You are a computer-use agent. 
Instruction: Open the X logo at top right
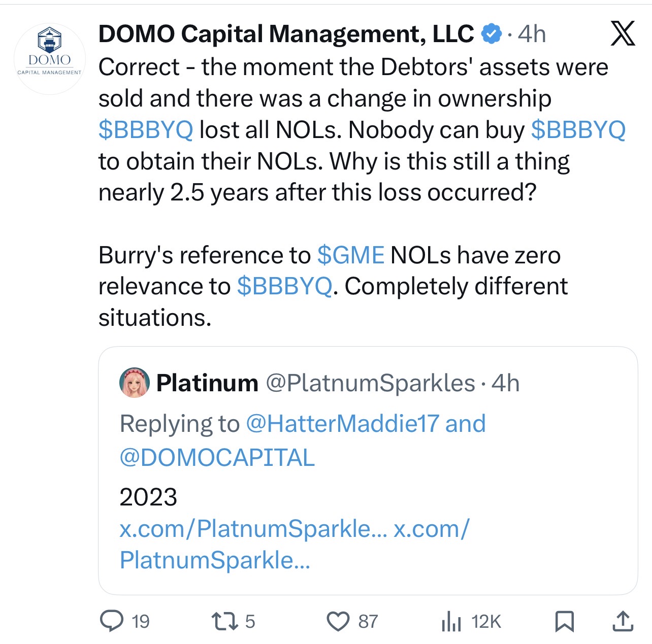click(x=623, y=33)
